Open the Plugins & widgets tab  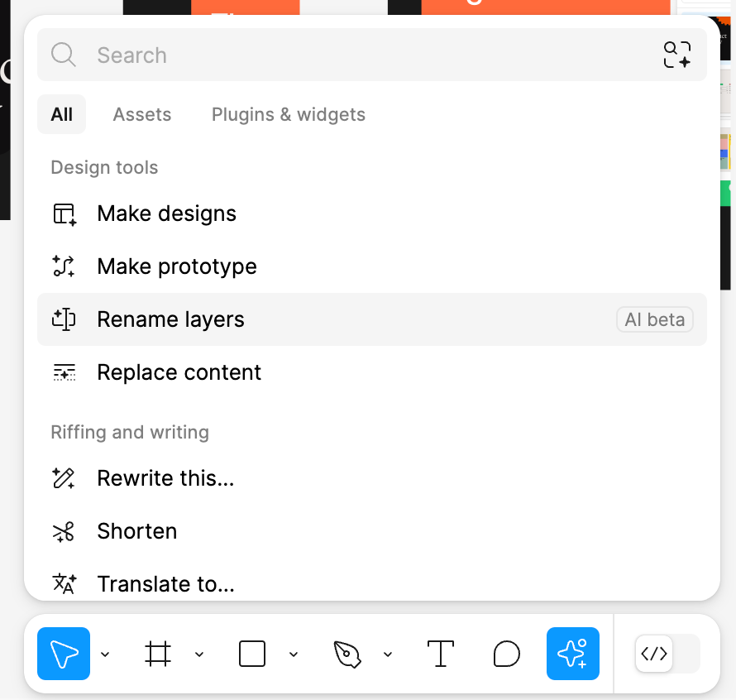point(289,114)
